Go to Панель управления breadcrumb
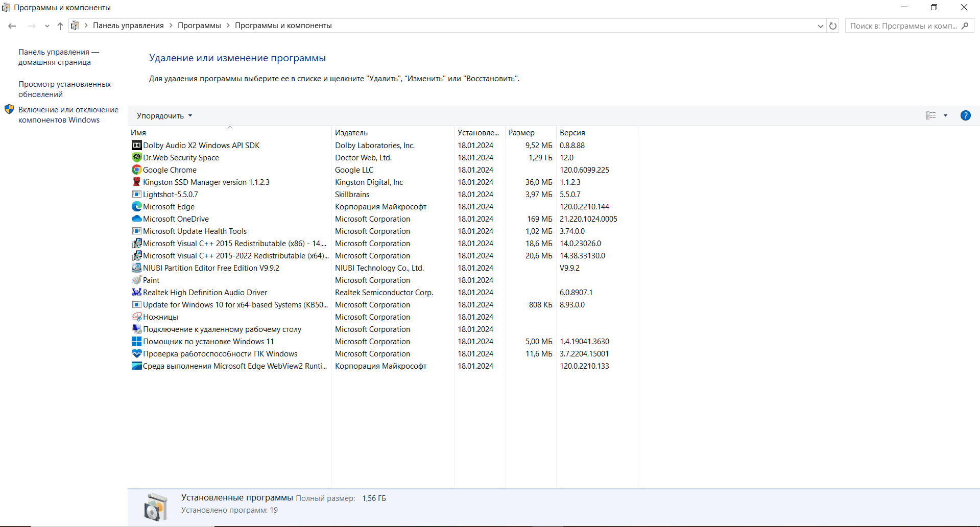This screenshot has width=980, height=527. (x=128, y=26)
